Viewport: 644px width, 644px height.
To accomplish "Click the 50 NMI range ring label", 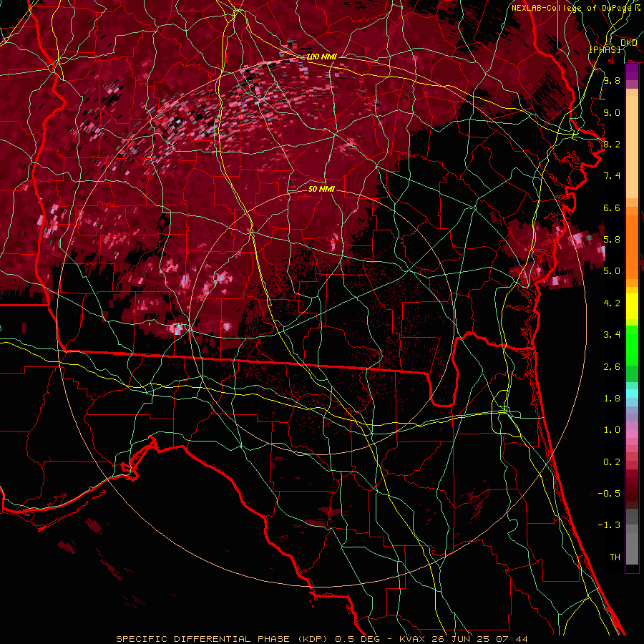I will (321, 189).
